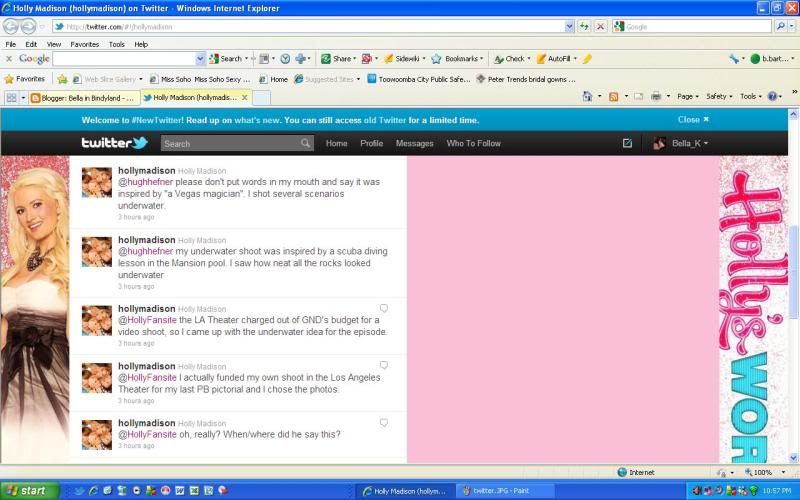Open the Favorites menu in menu bar

pos(84,44)
